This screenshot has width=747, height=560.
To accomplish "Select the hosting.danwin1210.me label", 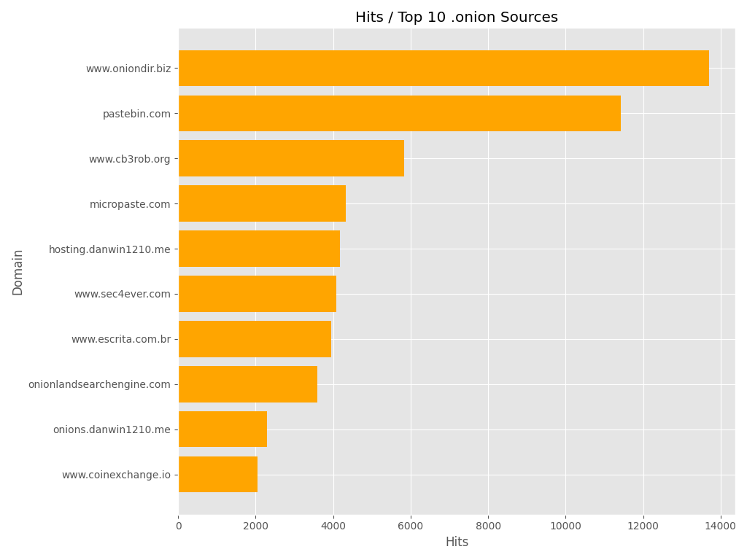I will click(109, 249).
